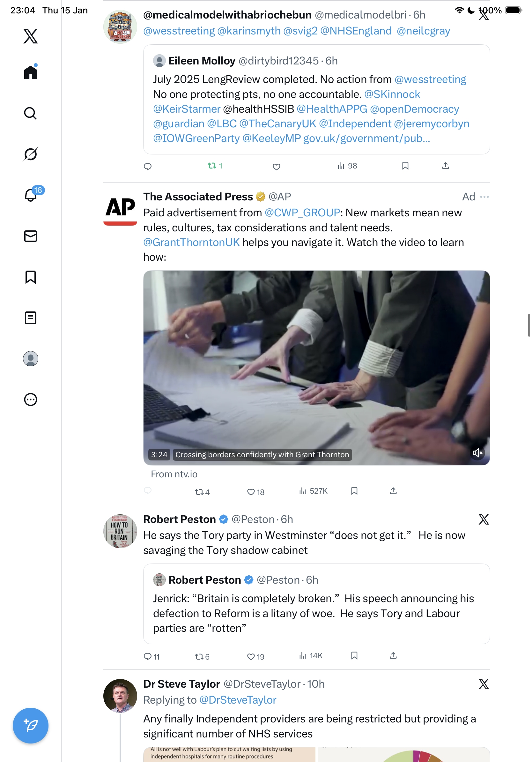The image size is (532, 762).
Task: Open Lists icon in the sidebar
Action: 31,317
